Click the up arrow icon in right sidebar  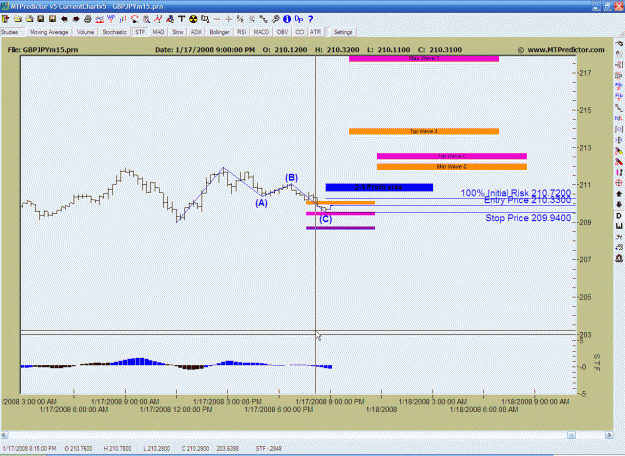(619, 194)
